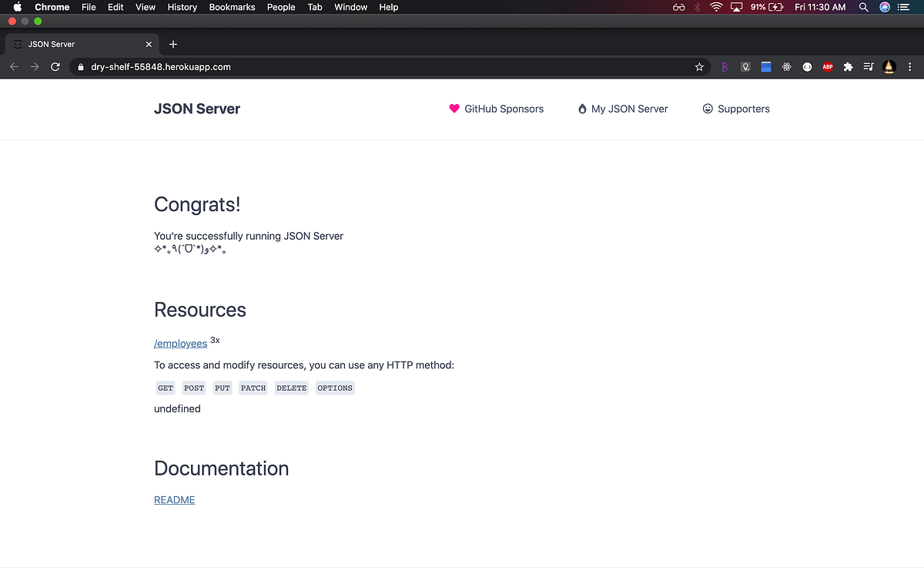Open the /employees resource link

pos(180,344)
